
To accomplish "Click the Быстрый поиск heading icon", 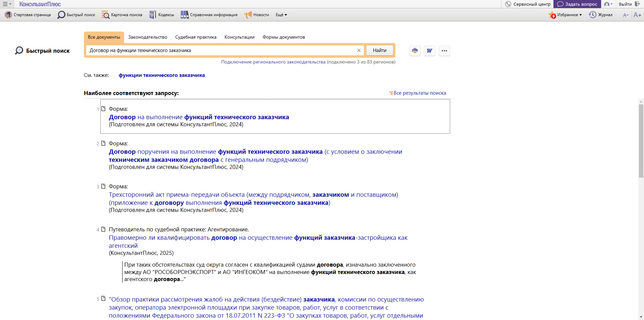I will click(19, 51).
